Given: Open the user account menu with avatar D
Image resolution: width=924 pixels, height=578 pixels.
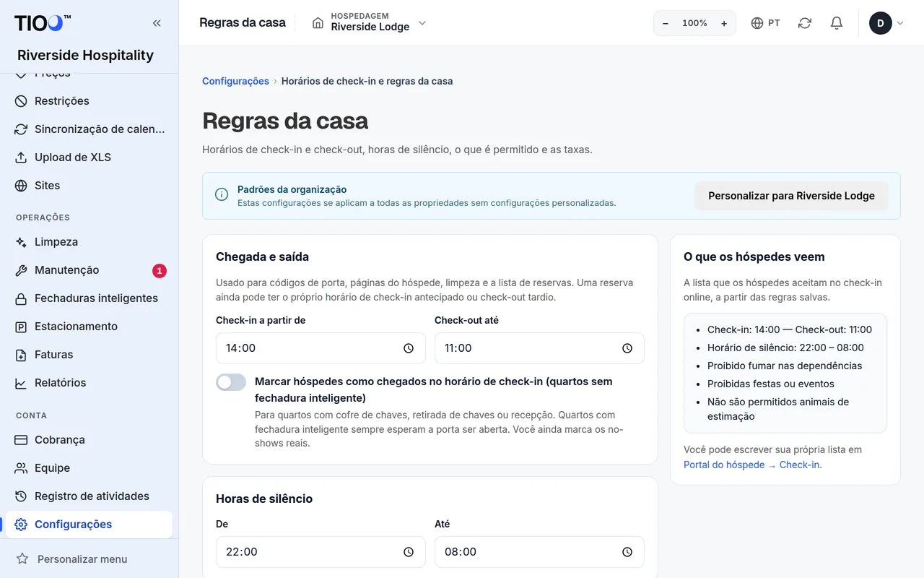Looking at the screenshot, I should pos(886,23).
